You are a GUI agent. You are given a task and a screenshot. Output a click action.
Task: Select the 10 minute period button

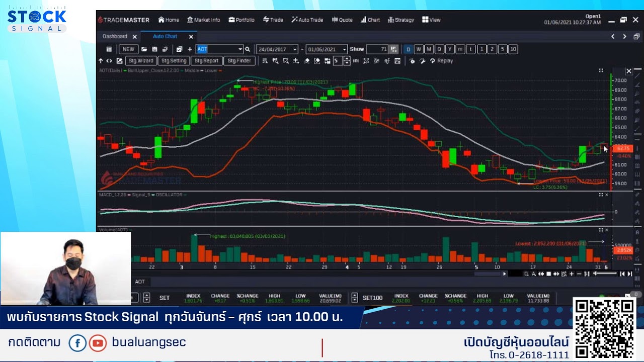click(x=513, y=49)
